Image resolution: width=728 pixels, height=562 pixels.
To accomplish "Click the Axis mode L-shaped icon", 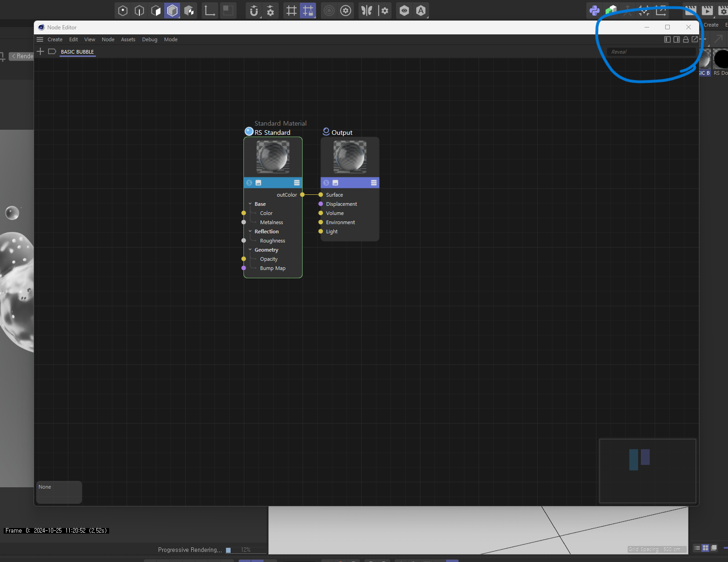I will point(210,11).
